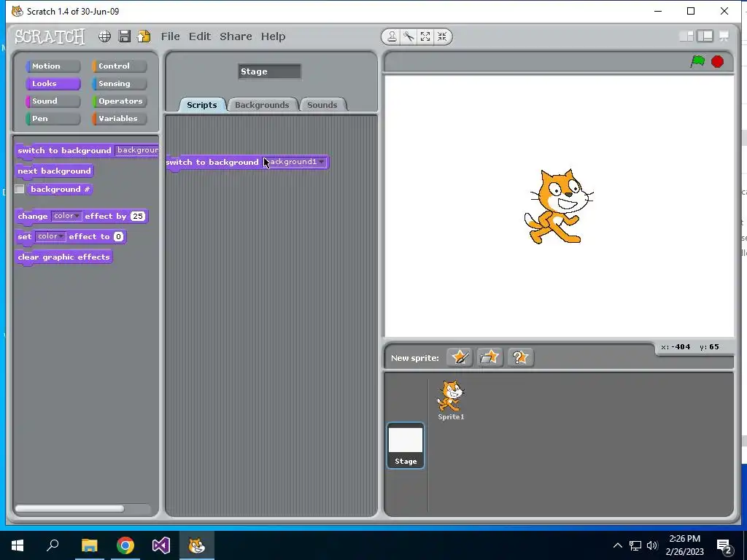Choose new sprite from file
Image resolution: width=747 pixels, height=560 pixels.
point(489,357)
